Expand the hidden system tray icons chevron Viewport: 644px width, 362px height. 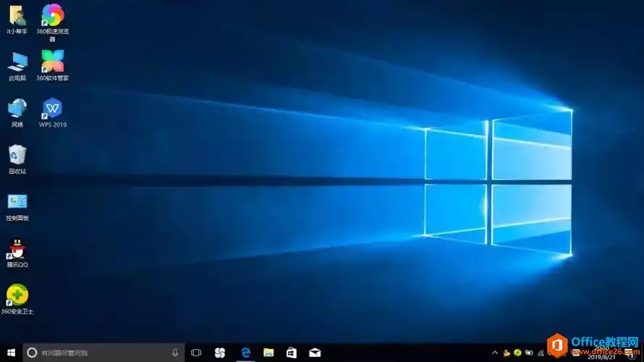[495, 353]
